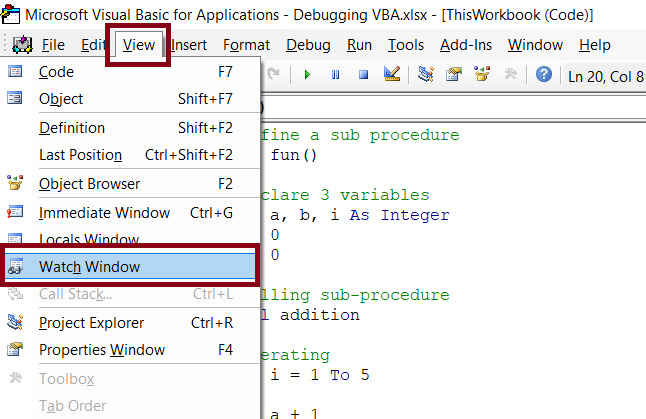Viewport: 646px width, 419px height.
Task: Select Object in the View menu
Action: [132, 99]
